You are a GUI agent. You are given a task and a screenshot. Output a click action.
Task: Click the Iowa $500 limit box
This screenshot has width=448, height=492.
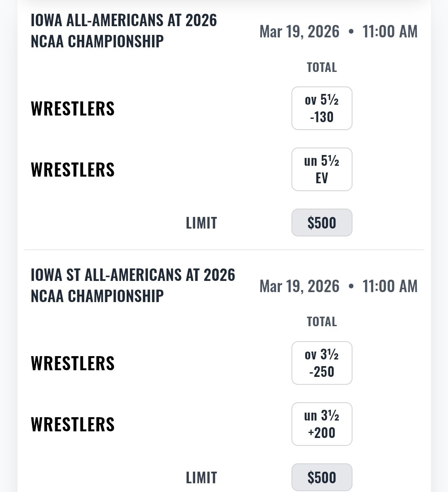pyautogui.click(x=322, y=223)
